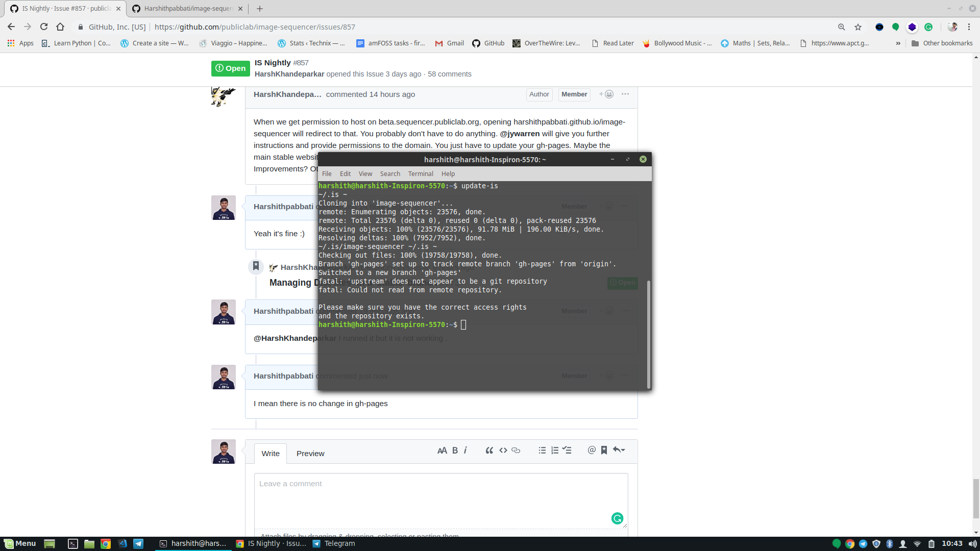
Task: Open a new browser tab
Action: point(260,9)
